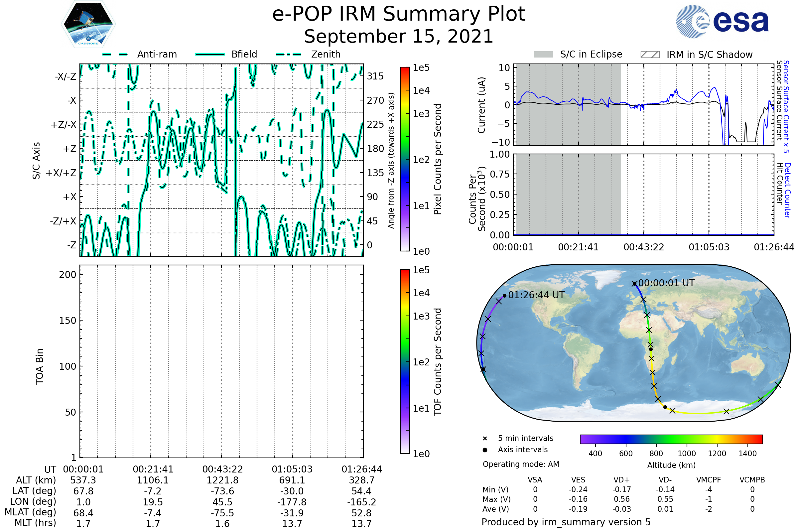Image resolution: width=798 pixels, height=532 pixels.
Task: Click longitude value '-177.8'
Action: point(292,502)
